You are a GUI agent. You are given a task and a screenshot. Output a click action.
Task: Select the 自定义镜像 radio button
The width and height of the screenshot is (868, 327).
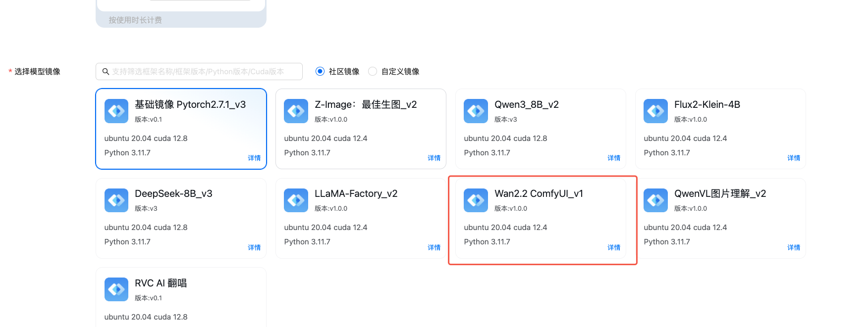click(x=373, y=72)
